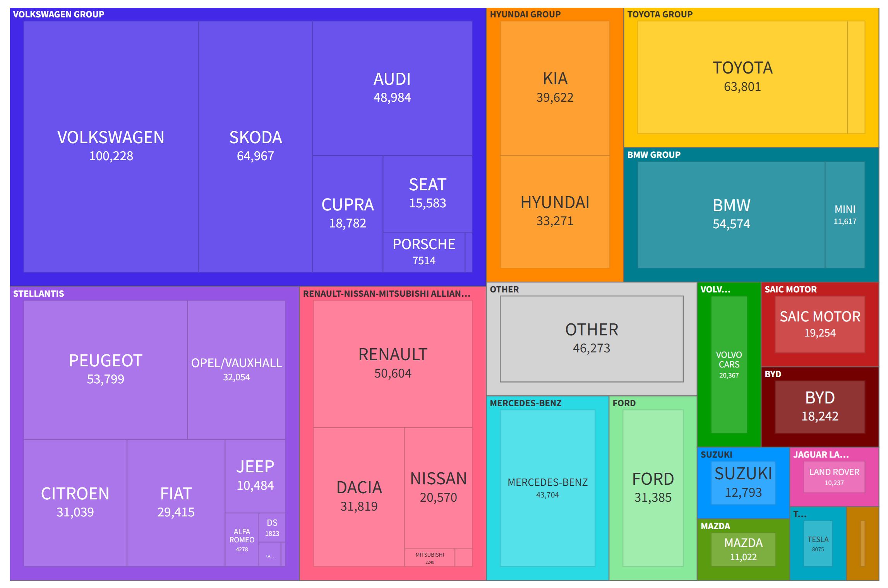The width and height of the screenshot is (888, 588).
Task: Click the Stellantis group header
Action: pos(39,294)
